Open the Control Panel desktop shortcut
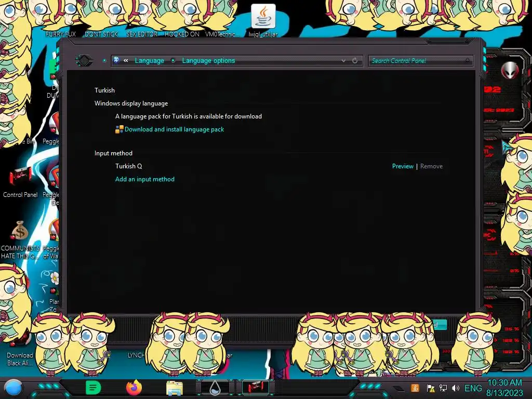The height and width of the screenshot is (399, 532). pyautogui.click(x=20, y=182)
